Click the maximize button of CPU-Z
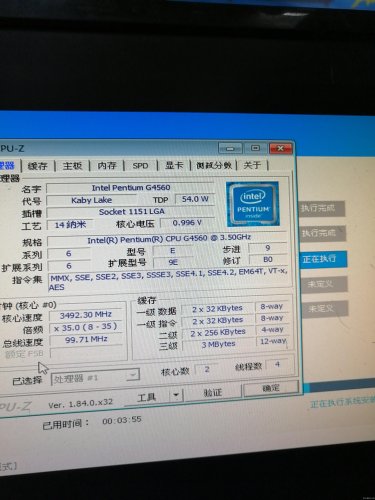 255,148
